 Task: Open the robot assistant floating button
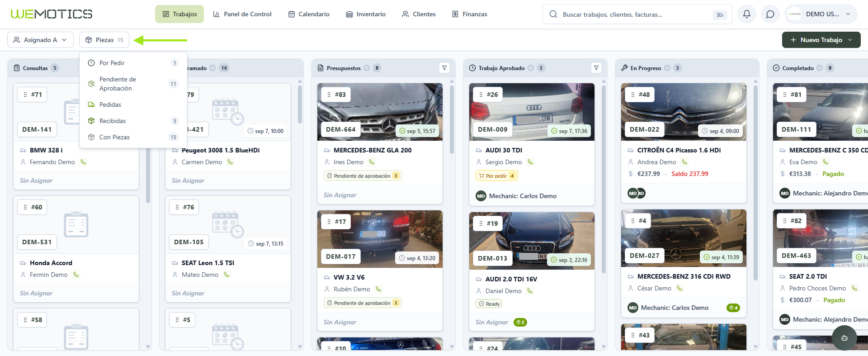pos(844,338)
